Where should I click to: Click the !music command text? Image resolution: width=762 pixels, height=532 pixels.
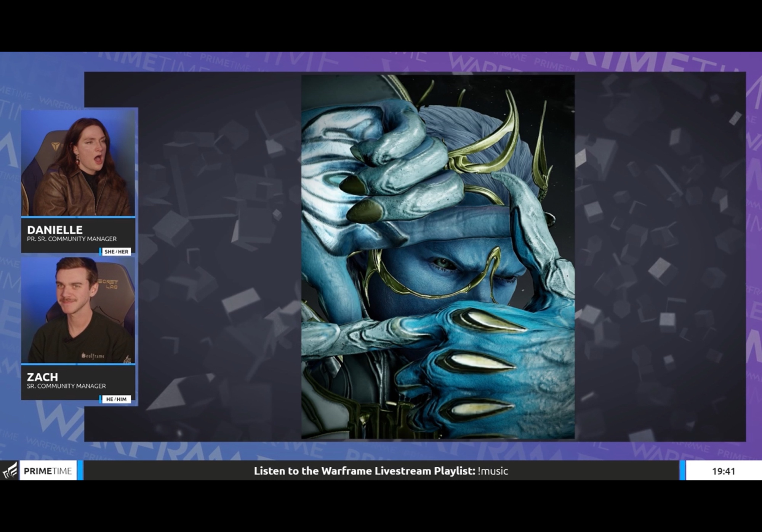click(x=493, y=471)
